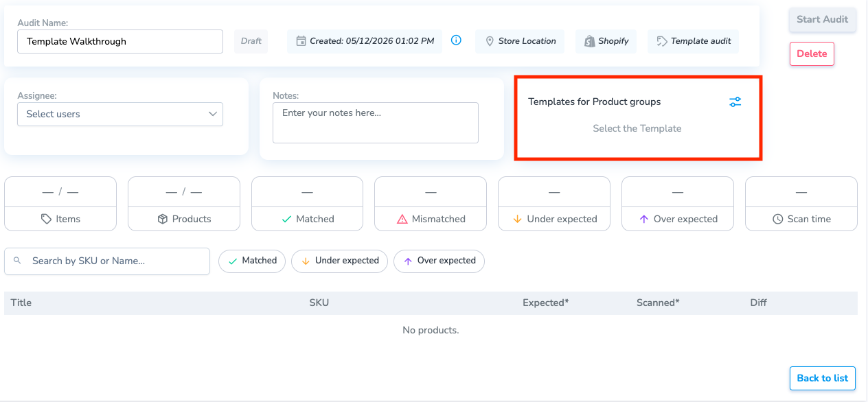Click the tag icon on Template audit

pos(662,41)
